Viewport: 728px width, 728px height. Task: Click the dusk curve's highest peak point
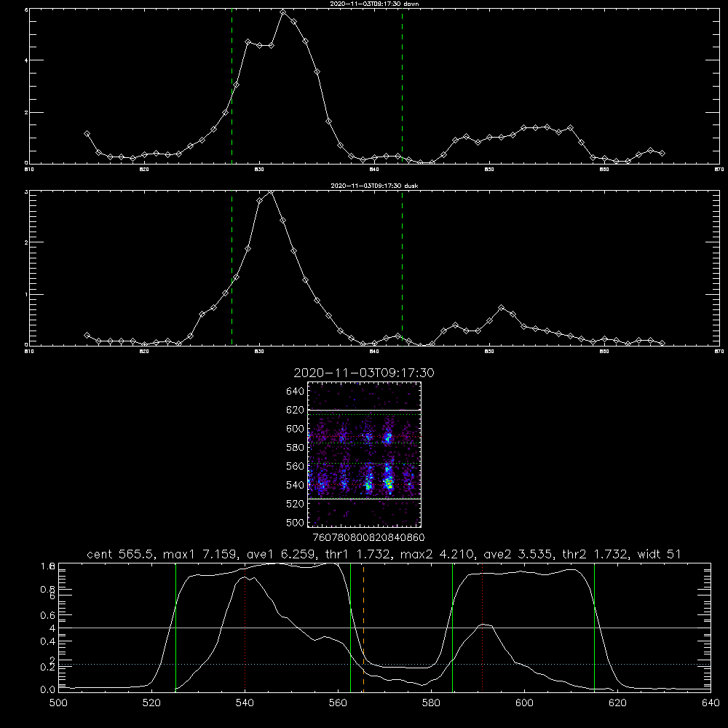tap(271, 191)
